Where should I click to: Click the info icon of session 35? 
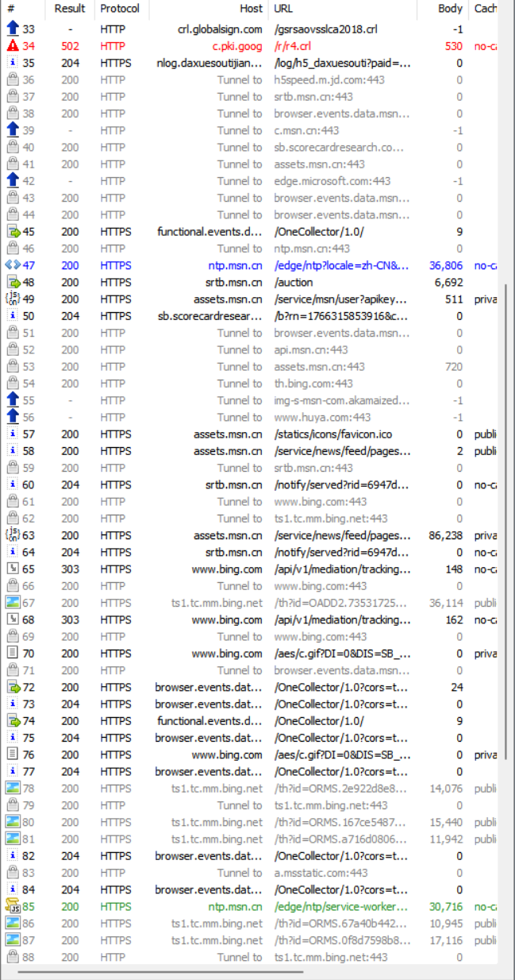13,63
